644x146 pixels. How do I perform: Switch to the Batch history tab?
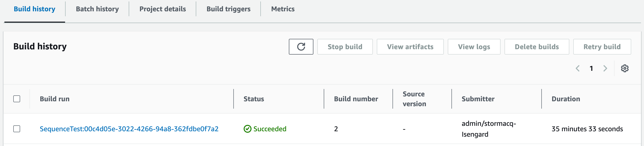97,9
